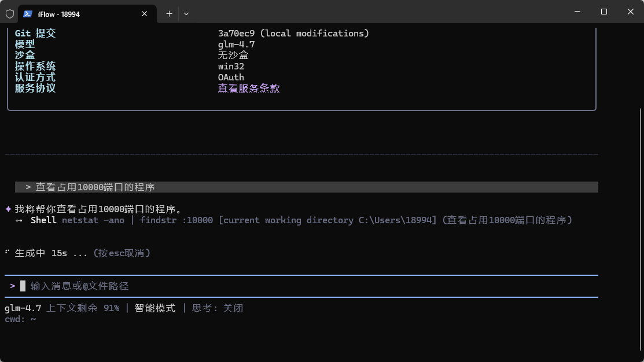Close the iFlow - 18994 tab
This screenshot has height=362, width=644.
pyautogui.click(x=145, y=13)
